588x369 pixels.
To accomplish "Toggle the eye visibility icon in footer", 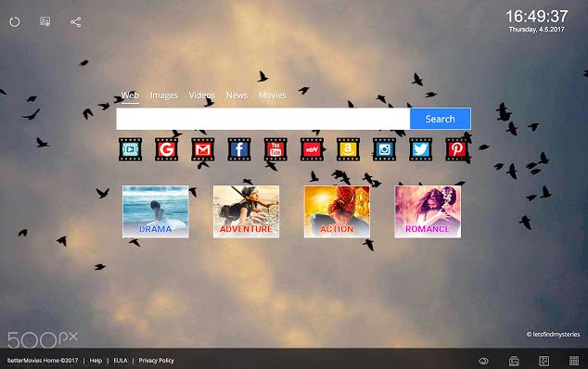I will (484, 361).
